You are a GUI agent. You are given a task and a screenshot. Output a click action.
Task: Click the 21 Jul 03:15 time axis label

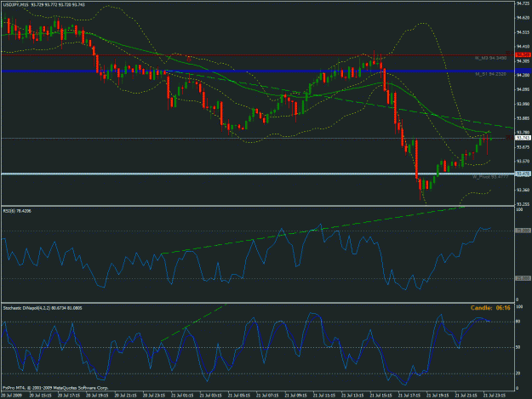pos(211,396)
